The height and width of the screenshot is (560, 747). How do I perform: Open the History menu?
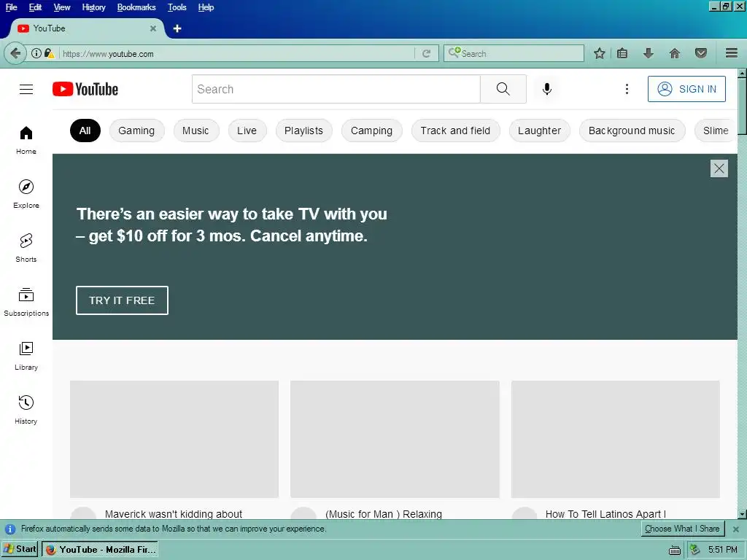(x=93, y=7)
